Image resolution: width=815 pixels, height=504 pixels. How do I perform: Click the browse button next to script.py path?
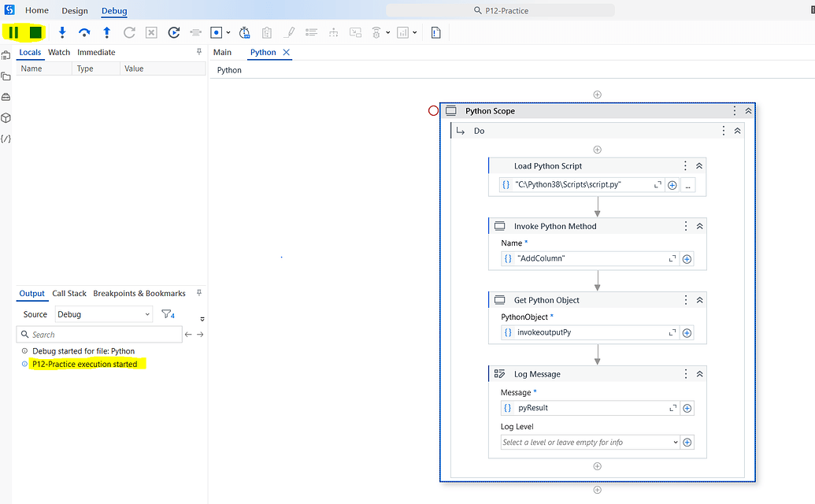click(687, 184)
